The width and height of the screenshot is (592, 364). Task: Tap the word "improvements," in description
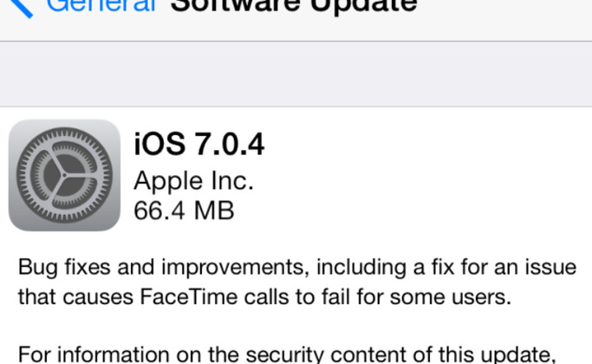235,268
